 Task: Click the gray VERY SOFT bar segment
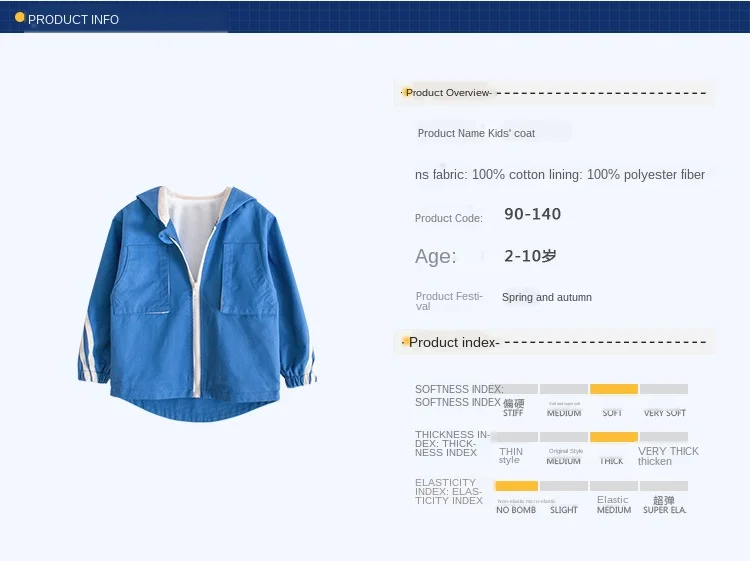(x=664, y=389)
